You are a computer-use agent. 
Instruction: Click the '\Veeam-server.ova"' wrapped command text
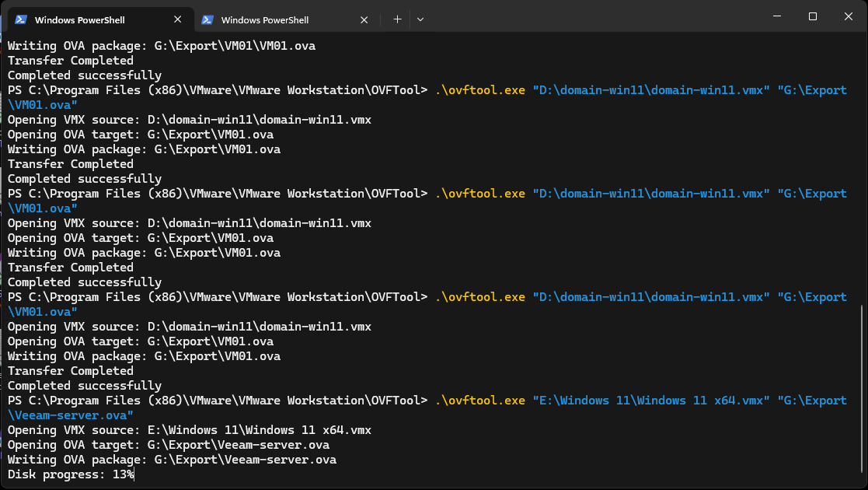point(70,415)
